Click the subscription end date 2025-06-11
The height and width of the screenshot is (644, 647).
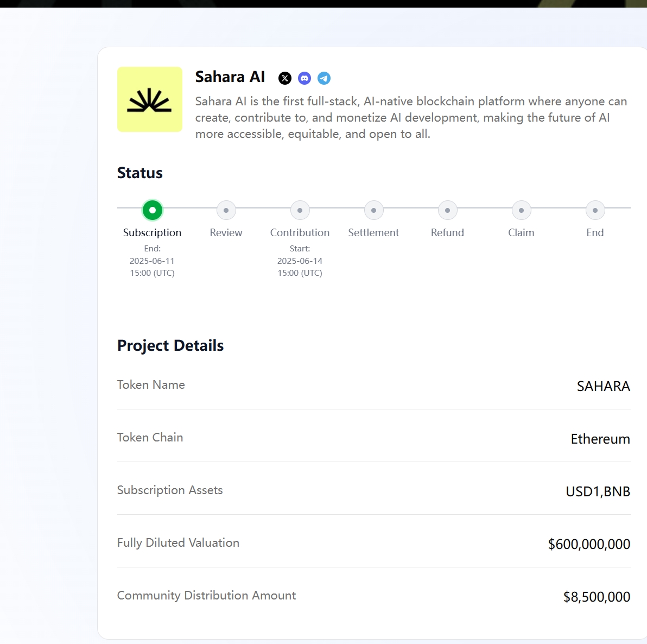click(x=153, y=261)
